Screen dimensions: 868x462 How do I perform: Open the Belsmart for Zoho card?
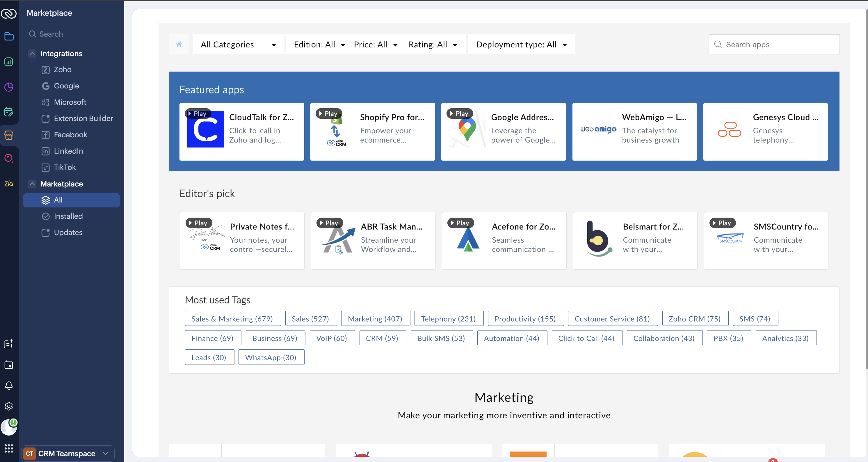pyautogui.click(x=634, y=241)
